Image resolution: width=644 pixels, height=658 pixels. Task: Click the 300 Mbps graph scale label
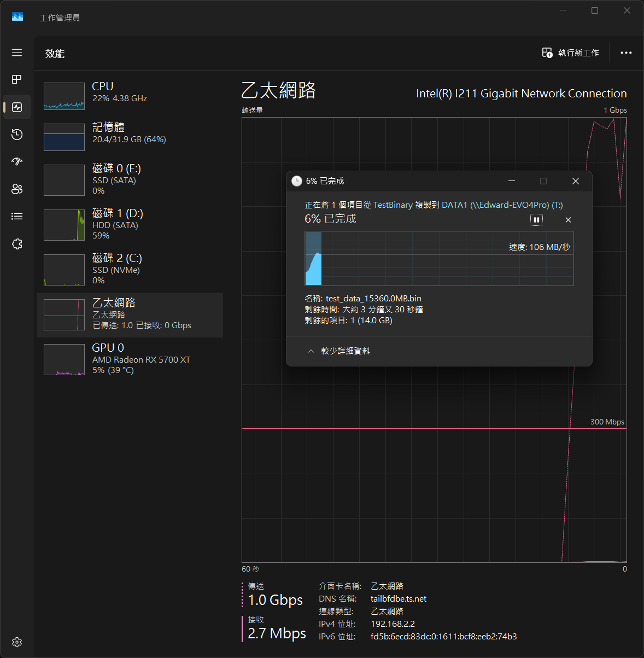pos(607,422)
